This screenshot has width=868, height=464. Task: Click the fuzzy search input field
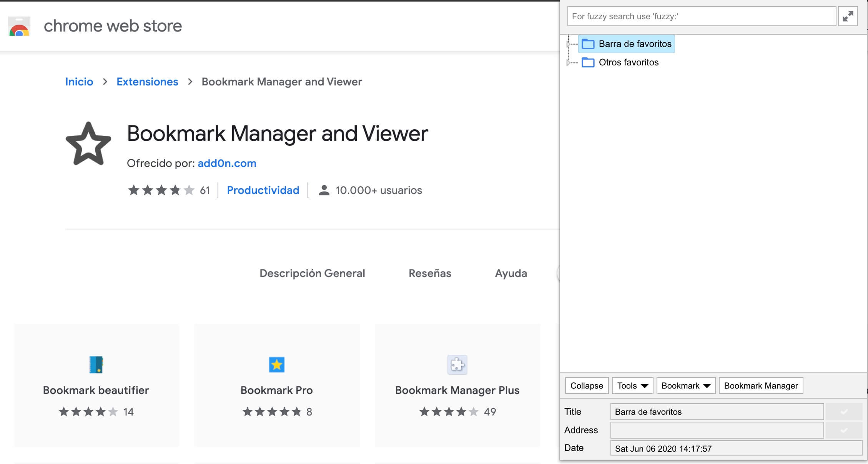[x=701, y=16]
